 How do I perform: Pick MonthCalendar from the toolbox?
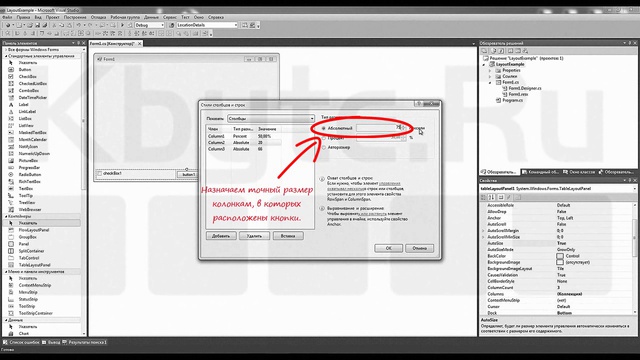[33, 139]
